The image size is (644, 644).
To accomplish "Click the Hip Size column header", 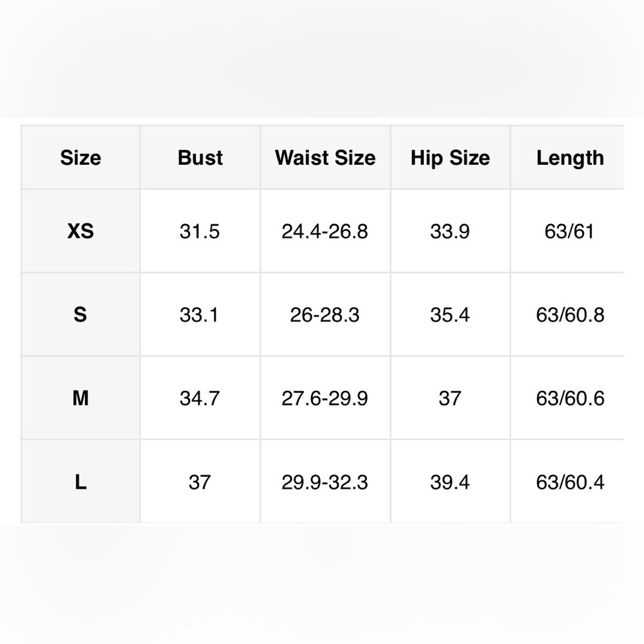I will point(450,158).
